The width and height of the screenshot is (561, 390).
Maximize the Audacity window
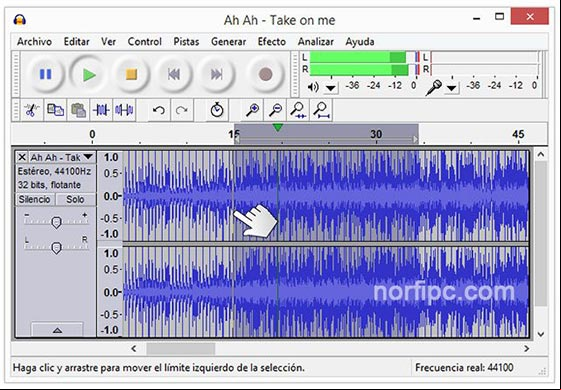point(499,16)
